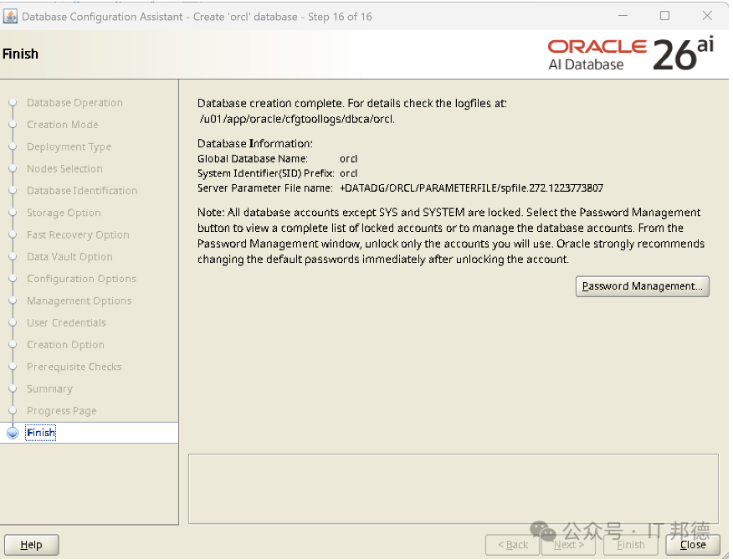The image size is (733, 560).
Task: Maximize the Database Configuration Assistant window
Action: click(x=664, y=15)
